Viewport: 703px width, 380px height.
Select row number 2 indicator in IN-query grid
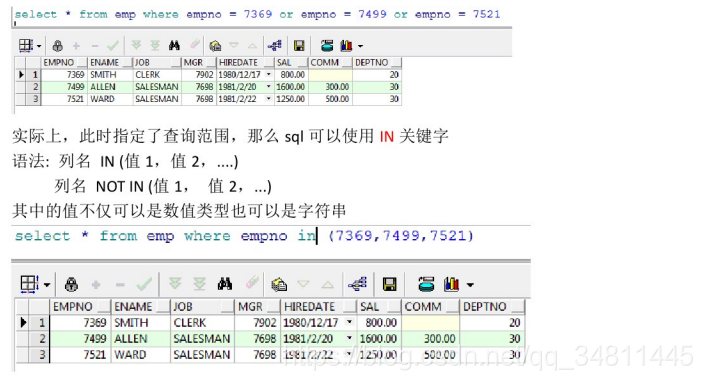39,338
